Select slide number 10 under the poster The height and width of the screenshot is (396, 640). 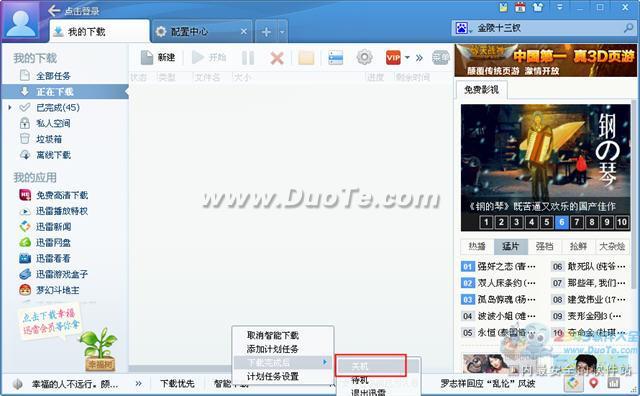click(622, 222)
